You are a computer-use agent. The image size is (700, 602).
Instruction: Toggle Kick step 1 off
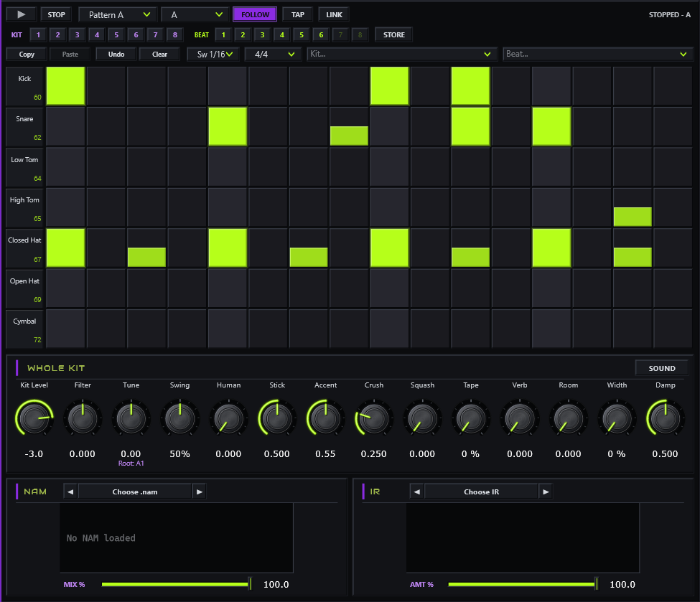(65, 86)
